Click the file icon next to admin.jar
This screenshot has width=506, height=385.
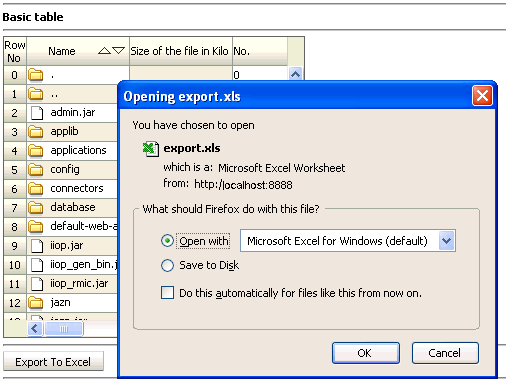pos(37,113)
